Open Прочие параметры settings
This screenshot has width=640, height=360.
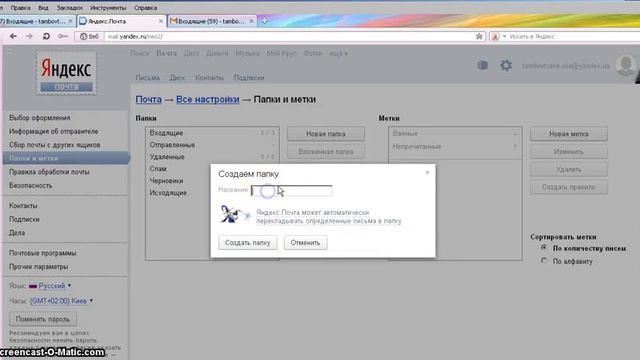(x=38, y=267)
